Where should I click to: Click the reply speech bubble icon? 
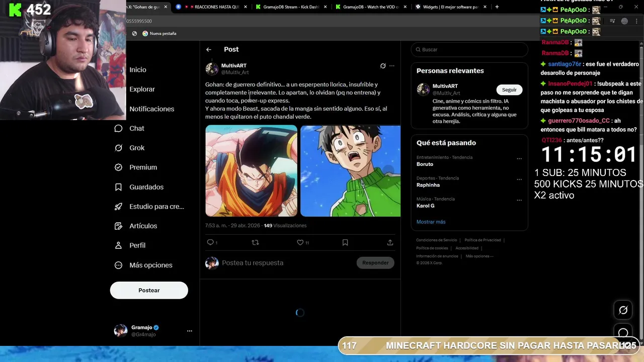coord(210,242)
